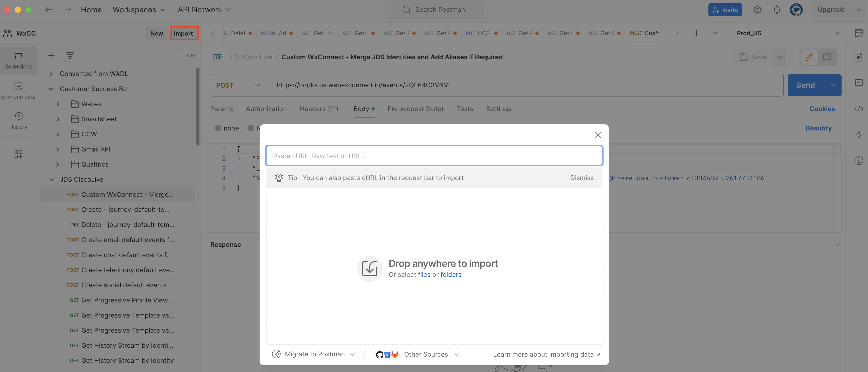Collapse the Response pane chevron
Viewport: 868px width, 372px height.
837,245
